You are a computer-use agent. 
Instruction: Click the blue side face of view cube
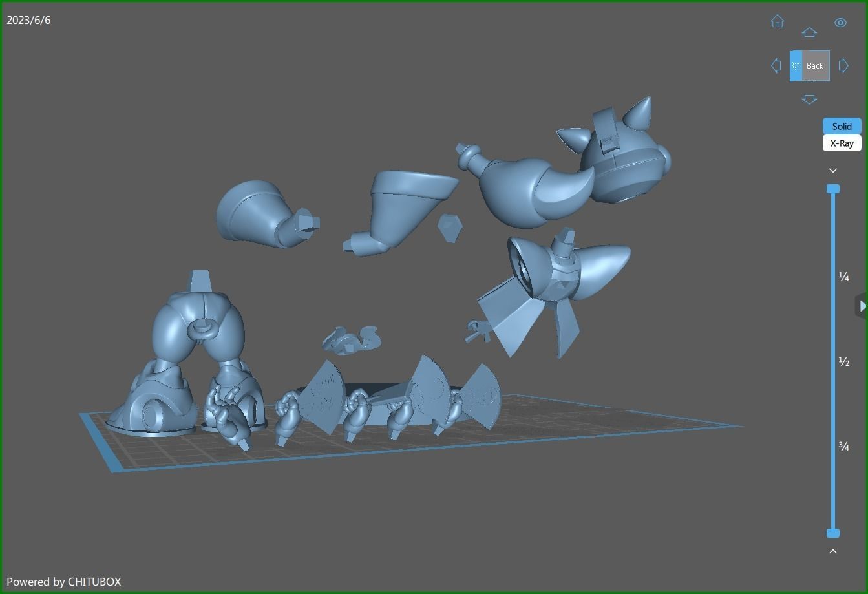796,66
